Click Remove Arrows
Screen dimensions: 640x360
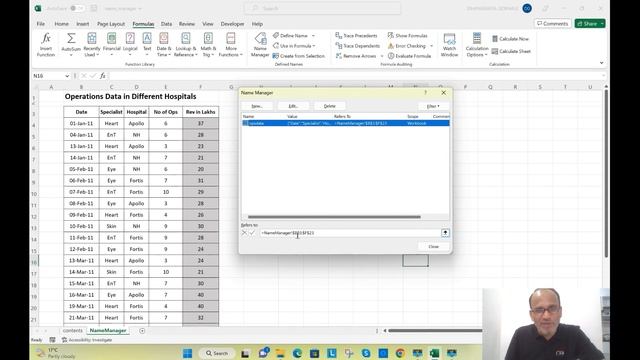356,56
